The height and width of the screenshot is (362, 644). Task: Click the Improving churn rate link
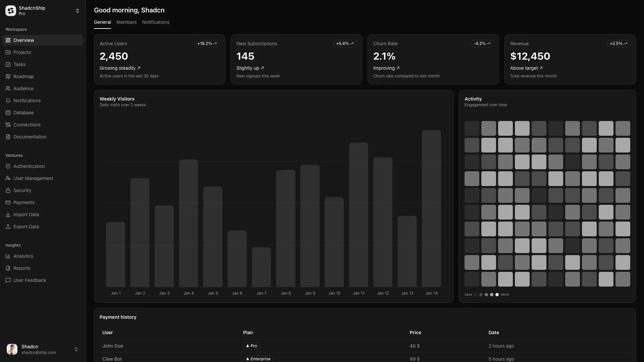click(x=386, y=68)
